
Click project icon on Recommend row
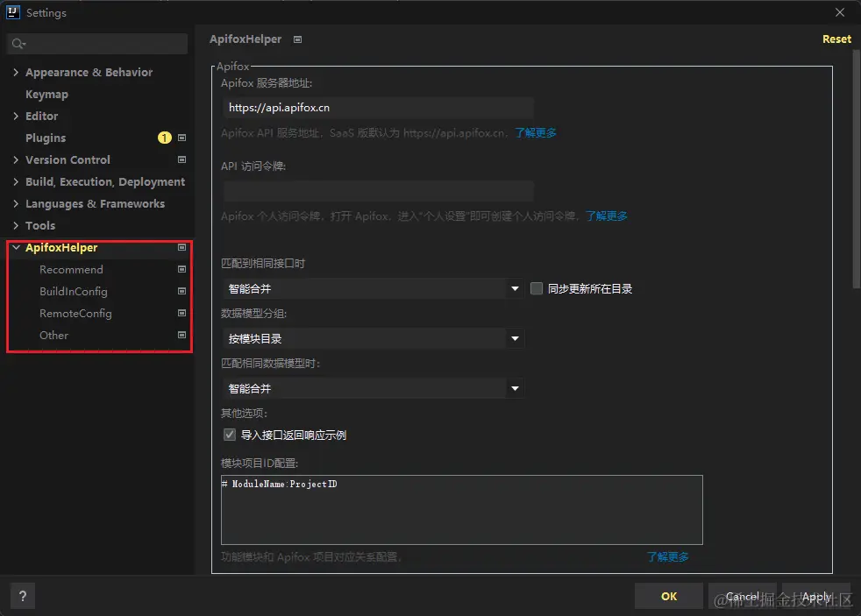pyautogui.click(x=181, y=269)
